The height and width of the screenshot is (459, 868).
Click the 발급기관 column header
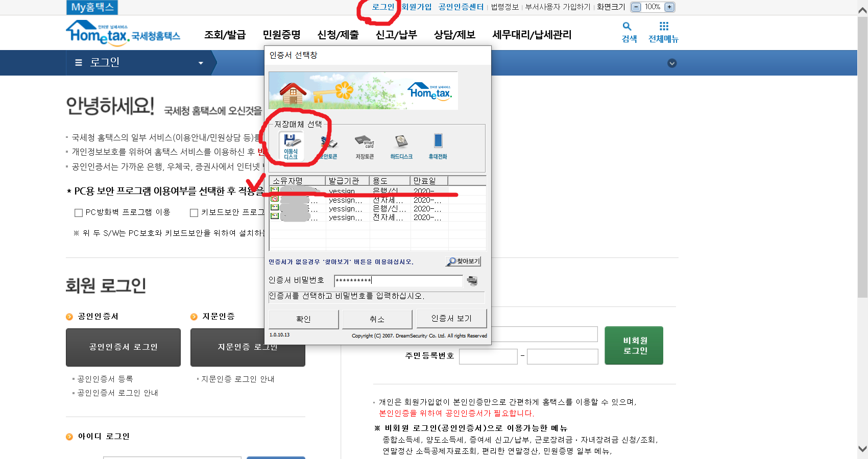click(x=348, y=181)
